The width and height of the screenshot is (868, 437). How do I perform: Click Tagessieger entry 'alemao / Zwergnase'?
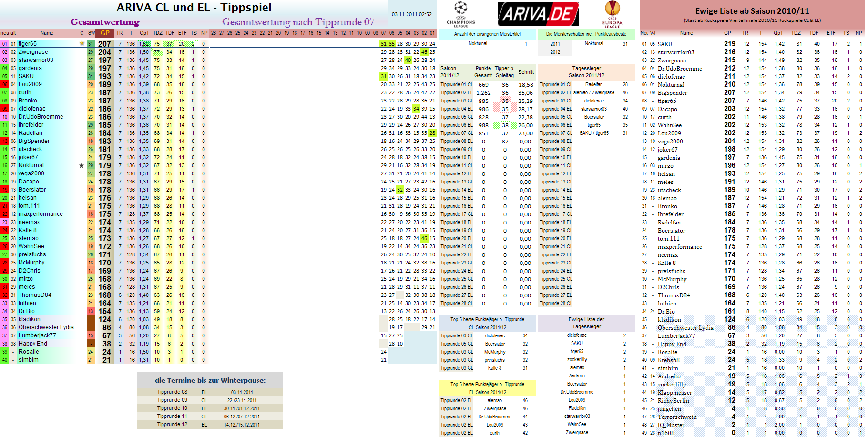coord(593,92)
